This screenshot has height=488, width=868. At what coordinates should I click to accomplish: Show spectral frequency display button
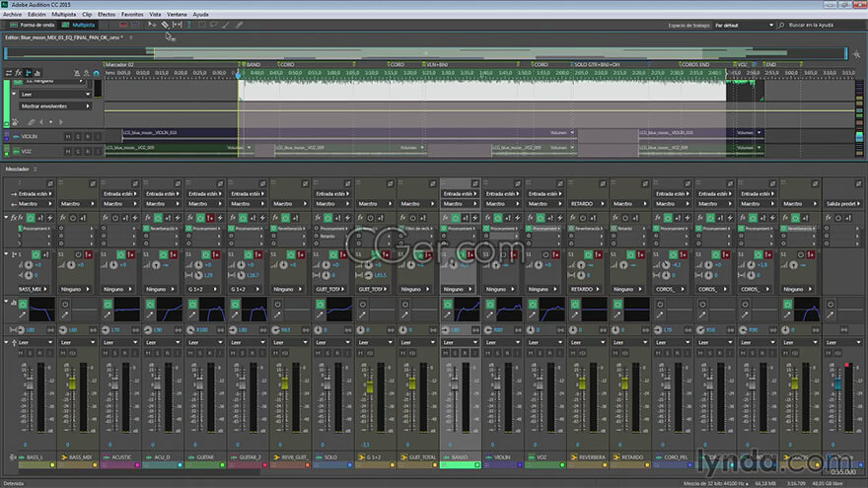click(x=123, y=25)
